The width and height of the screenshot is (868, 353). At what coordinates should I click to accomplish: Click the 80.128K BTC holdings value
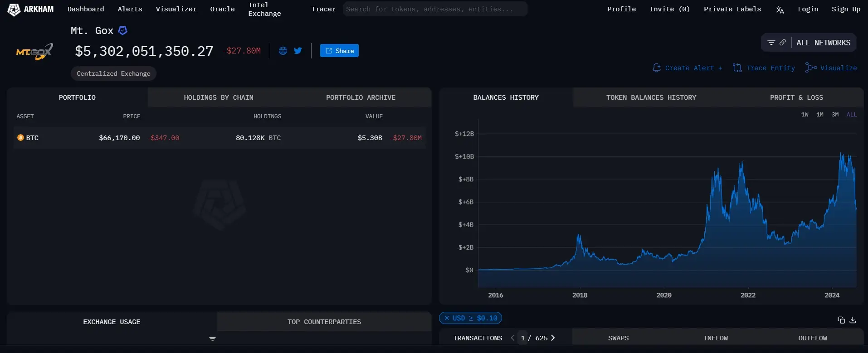tap(258, 138)
